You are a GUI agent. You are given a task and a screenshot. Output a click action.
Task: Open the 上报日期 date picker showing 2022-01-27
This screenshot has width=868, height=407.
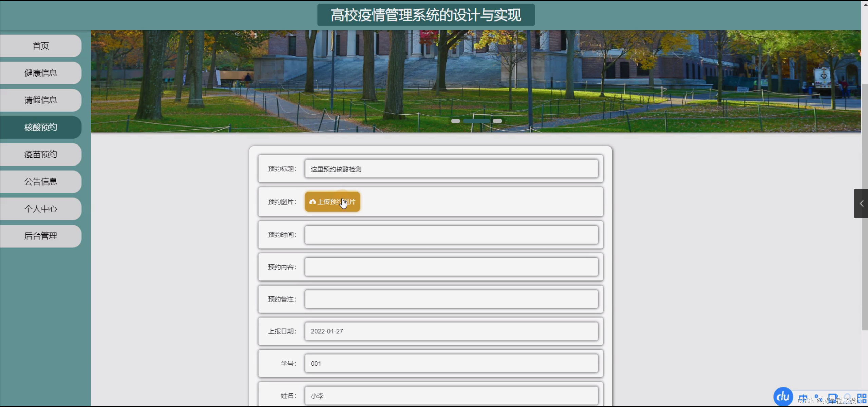[451, 331]
